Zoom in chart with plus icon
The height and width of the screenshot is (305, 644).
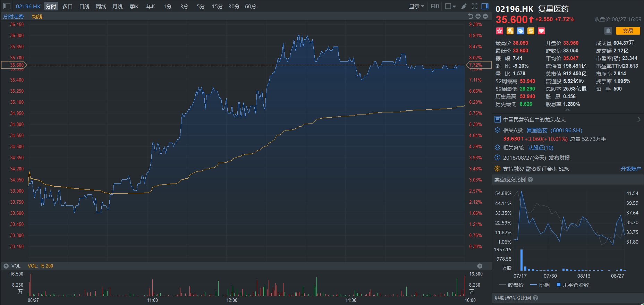(478, 16)
